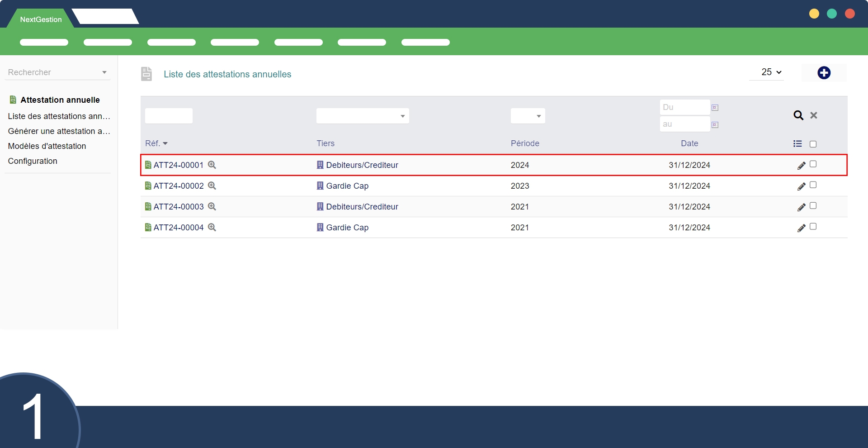Edit ATT24-00002 using the pencil icon
Viewport: 868px width, 448px height.
[801, 186]
